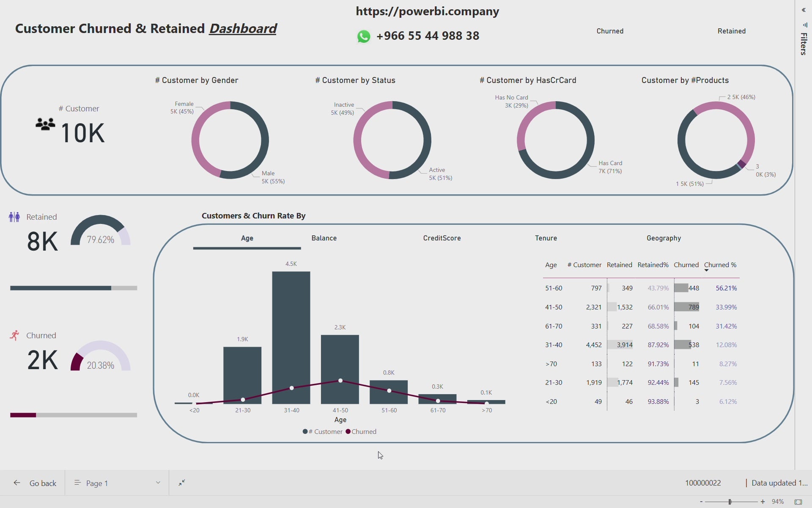This screenshot has height=508, width=812.
Task: Collapse the Filters pane with the double chevron
Action: [x=803, y=10]
